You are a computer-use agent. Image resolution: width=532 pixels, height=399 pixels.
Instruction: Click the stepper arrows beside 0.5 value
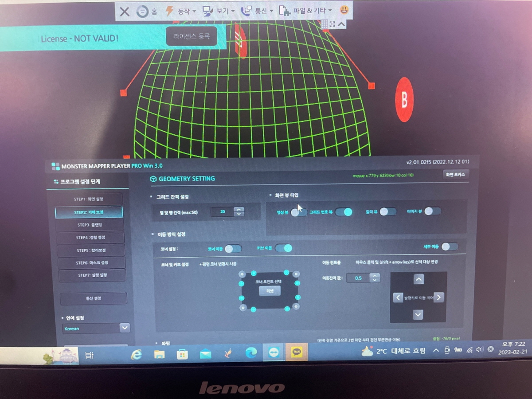pyautogui.click(x=375, y=278)
